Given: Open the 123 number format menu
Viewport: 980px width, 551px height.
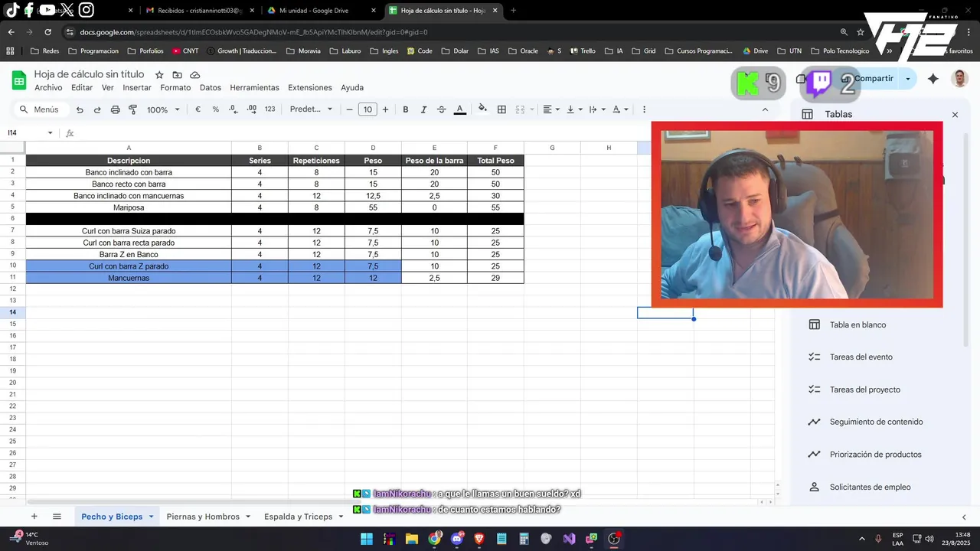Looking at the screenshot, I should tap(269, 109).
